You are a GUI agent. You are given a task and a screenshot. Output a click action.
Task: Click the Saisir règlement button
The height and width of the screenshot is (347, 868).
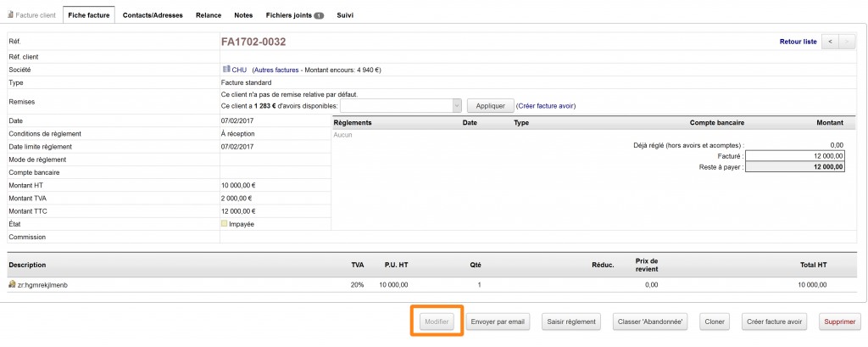coord(571,322)
